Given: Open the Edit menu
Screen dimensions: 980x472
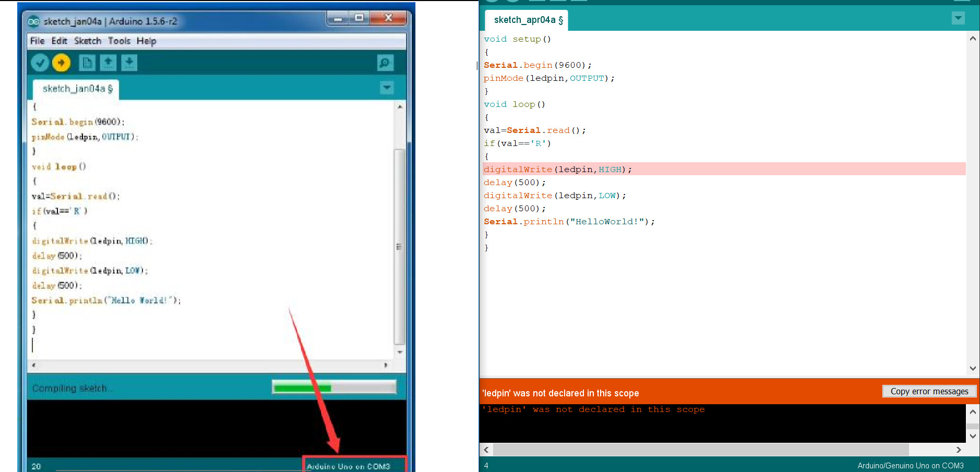Looking at the screenshot, I should (x=59, y=41).
